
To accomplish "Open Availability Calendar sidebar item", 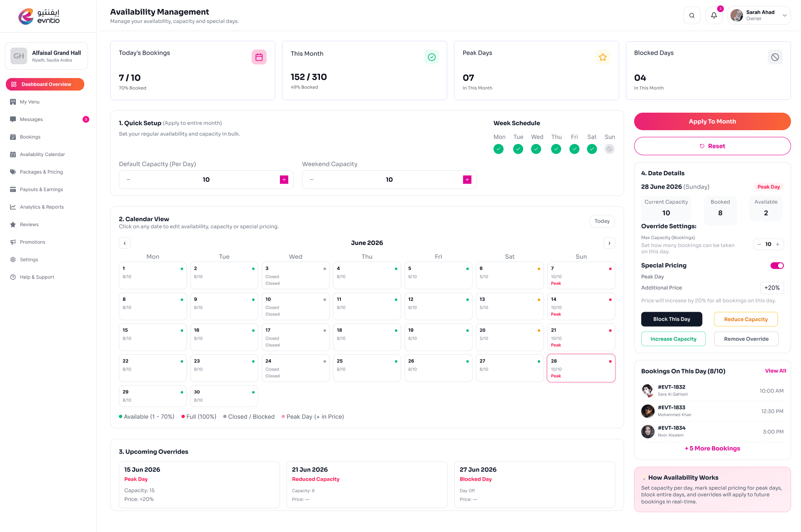I will [x=42, y=154].
